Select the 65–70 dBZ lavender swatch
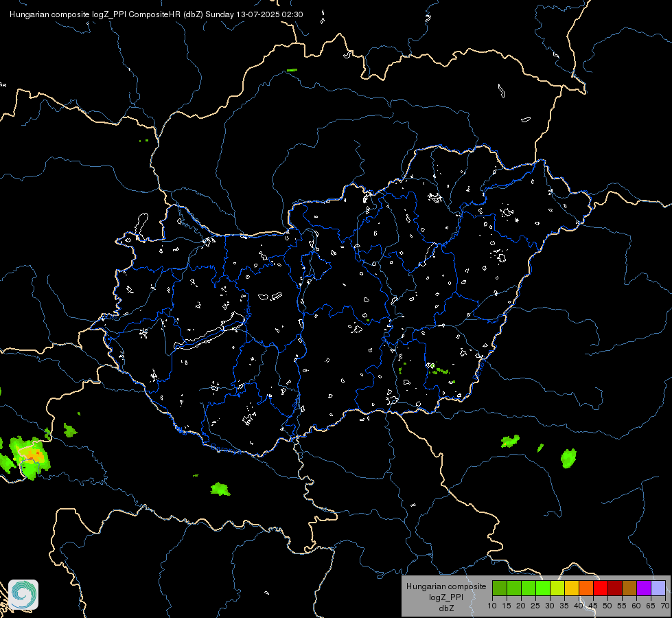Viewport: 672px width, 618px height. pyautogui.click(x=658, y=588)
